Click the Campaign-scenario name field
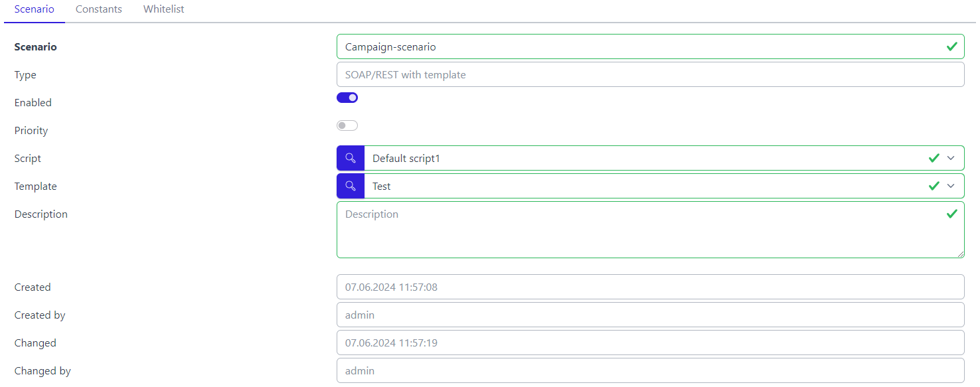 651,46
